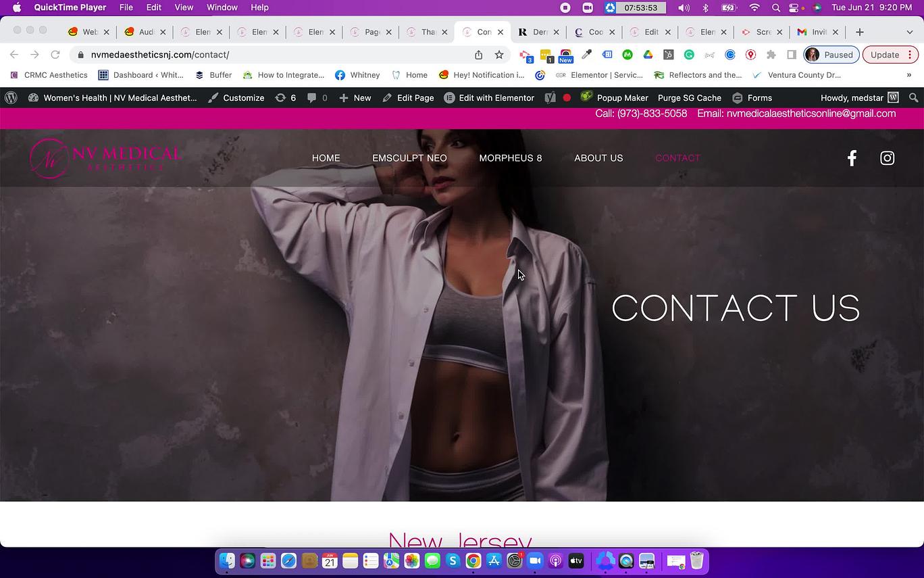Open admin bar search magnifier icon

pyautogui.click(x=914, y=98)
